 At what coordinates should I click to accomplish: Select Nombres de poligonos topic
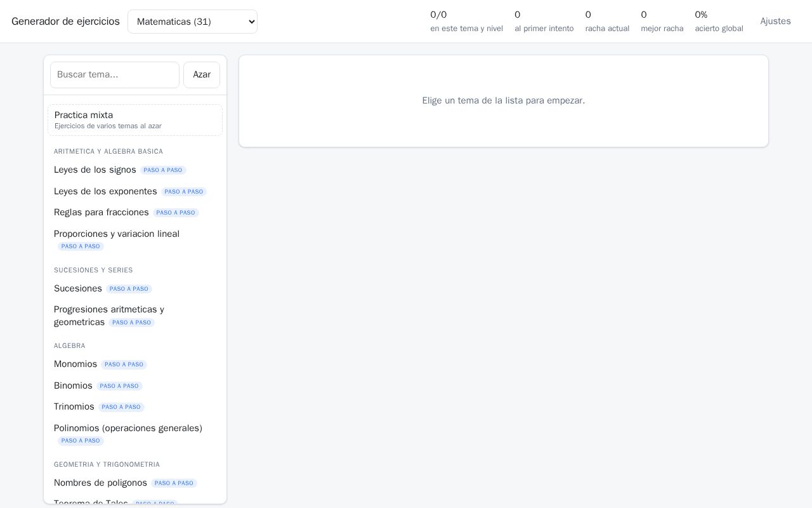(135, 483)
